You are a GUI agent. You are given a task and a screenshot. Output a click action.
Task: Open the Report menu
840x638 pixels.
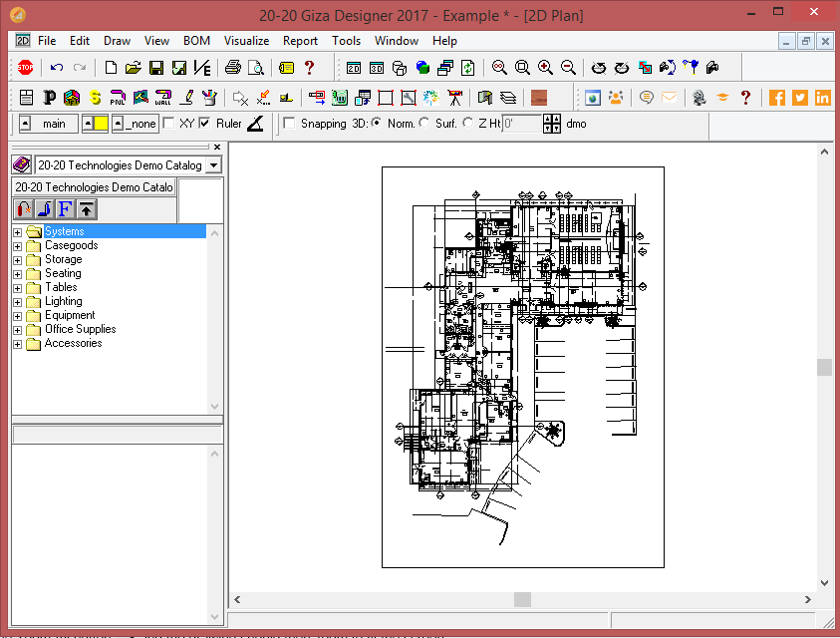click(x=300, y=41)
